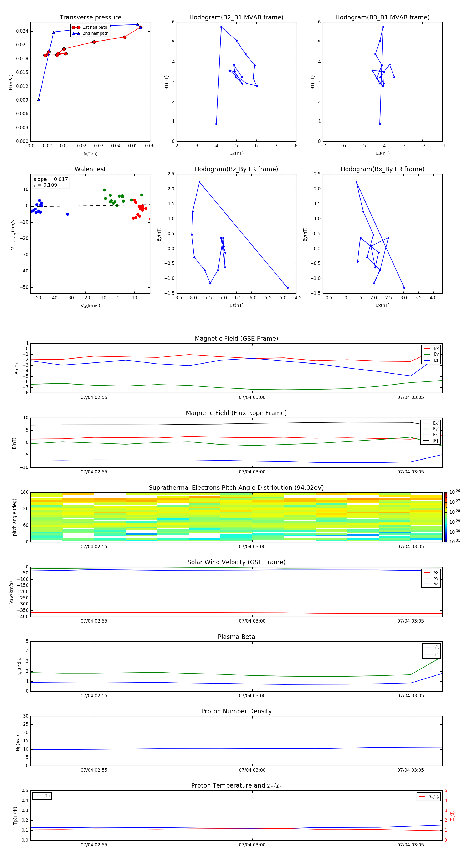Click the 'Solar Wind Velocity (GSE Frame)' title

pyautogui.click(x=236, y=562)
